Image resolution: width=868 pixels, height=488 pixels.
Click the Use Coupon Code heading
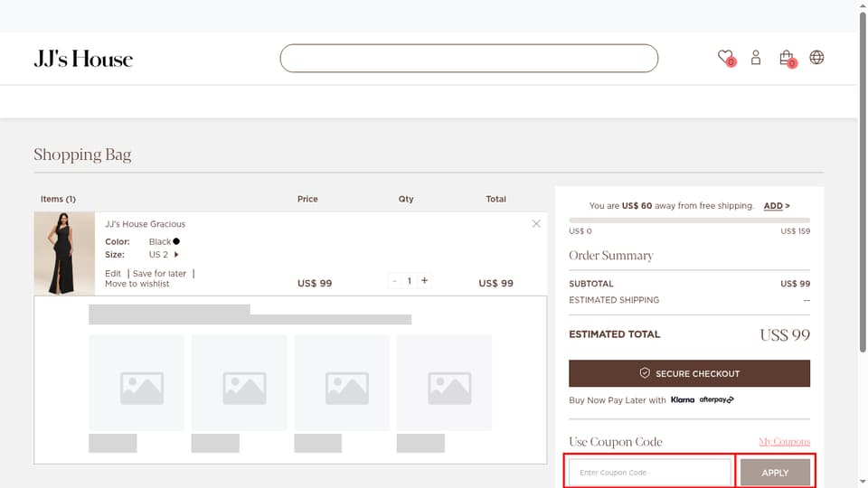(616, 442)
